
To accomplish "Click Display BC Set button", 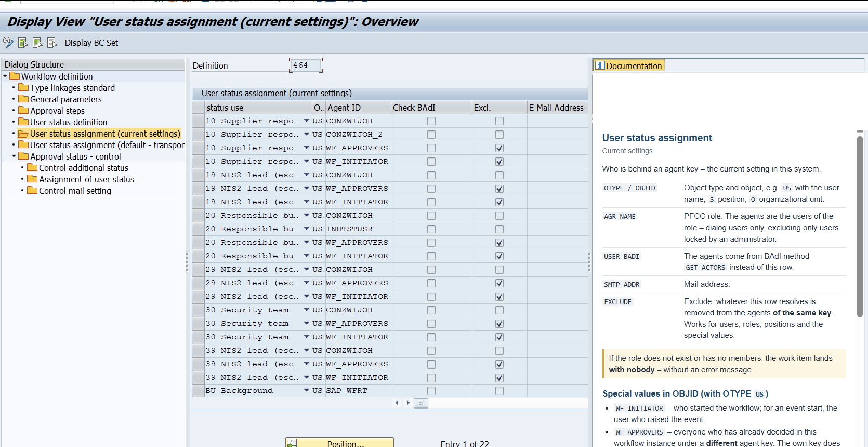I will [x=91, y=43].
